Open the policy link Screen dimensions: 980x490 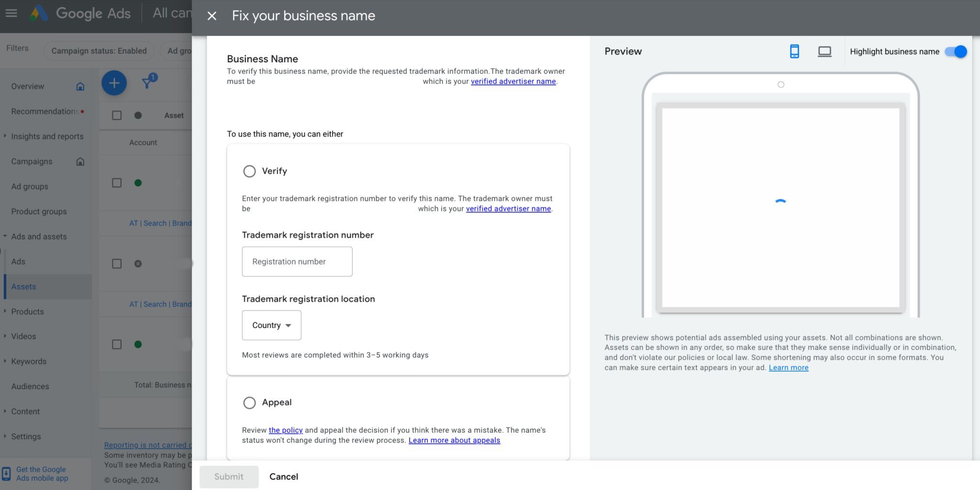[x=286, y=430]
